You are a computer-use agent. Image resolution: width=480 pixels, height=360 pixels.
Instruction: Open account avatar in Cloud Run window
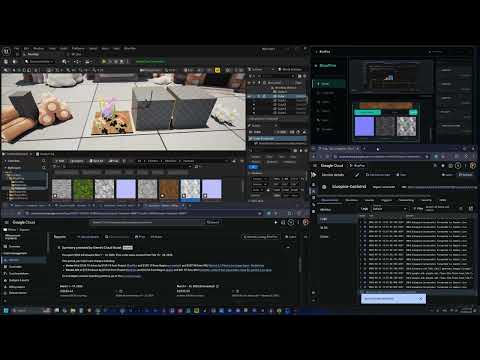(473, 166)
